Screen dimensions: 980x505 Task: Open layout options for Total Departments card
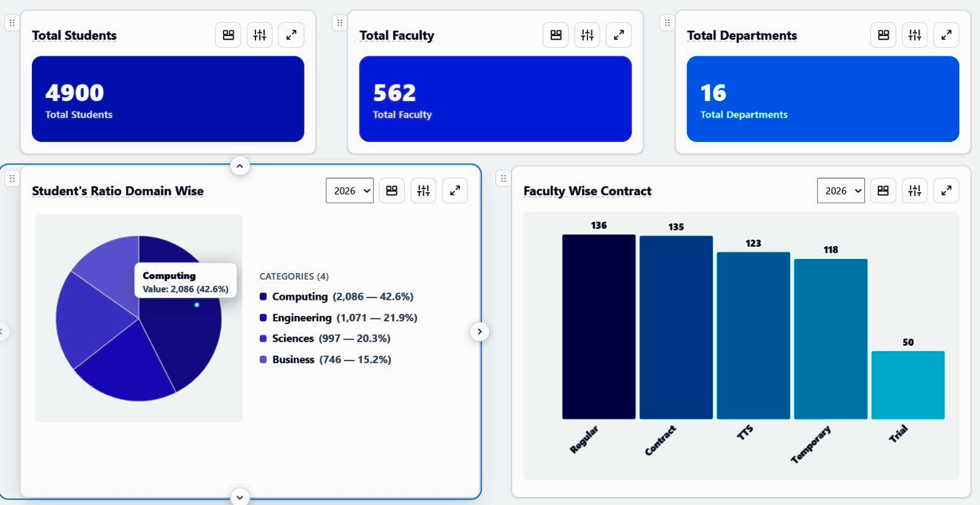pos(883,35)
